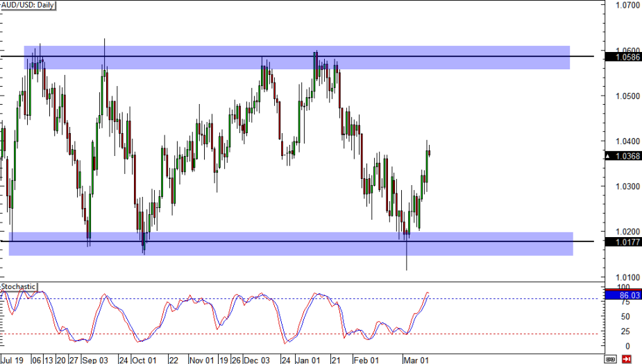This screenshot has height=364, width=642.
Task: Click the AUD/USD: Daily chart label
Action: 28,6
